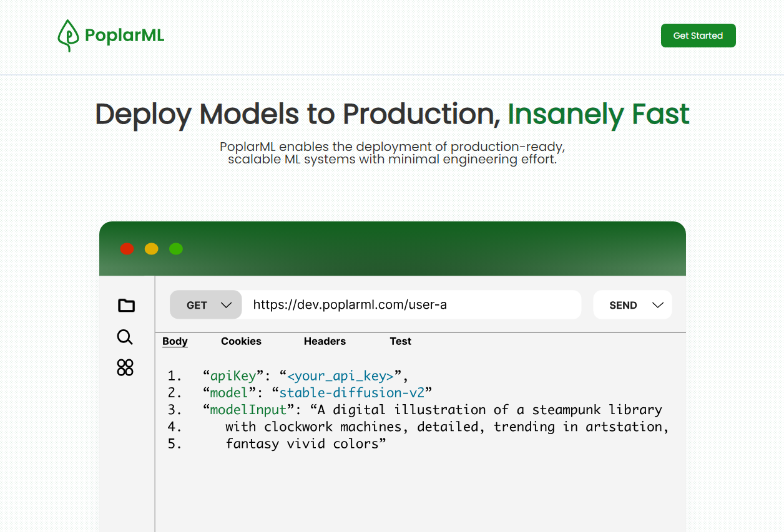Switch to the Cookies tab
This screenshot has width=784, height=532.
(x=241, y=341)
